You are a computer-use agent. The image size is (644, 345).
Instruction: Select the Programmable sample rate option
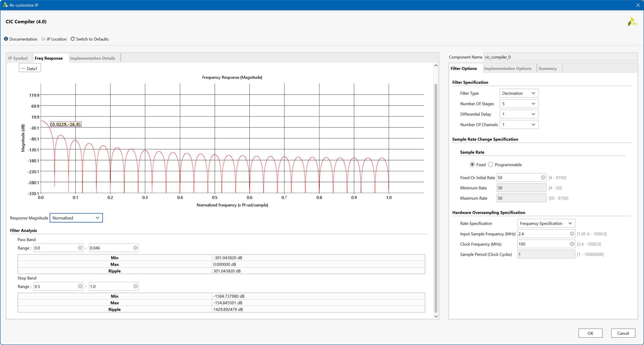[491, 165]
